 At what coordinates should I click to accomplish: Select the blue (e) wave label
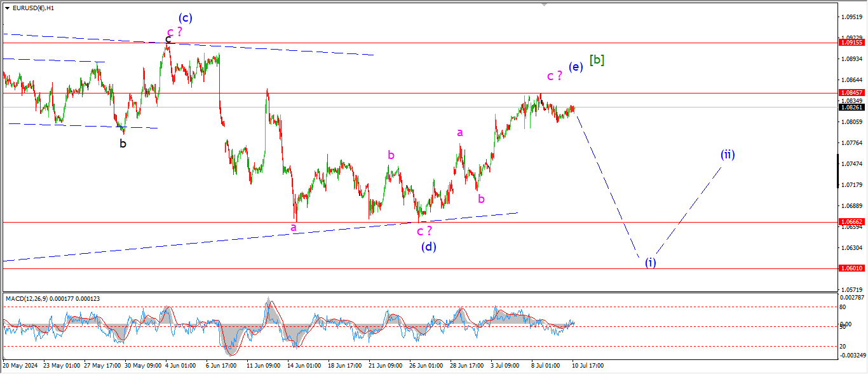point(576,67)
